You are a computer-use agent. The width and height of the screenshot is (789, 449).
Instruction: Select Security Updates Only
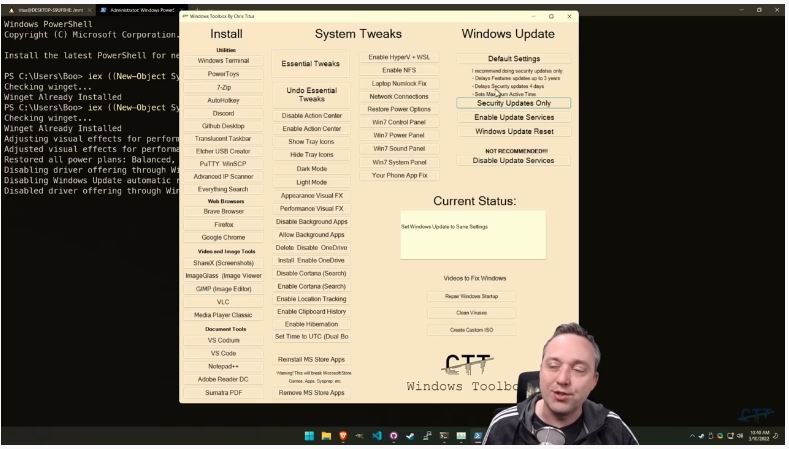pyautogui.click(x=514, y=103)
